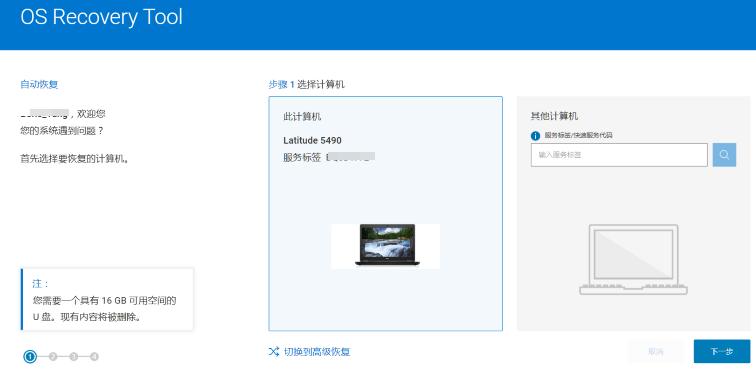Click the 服务标签/快速服务代码 label

point(578,136)
